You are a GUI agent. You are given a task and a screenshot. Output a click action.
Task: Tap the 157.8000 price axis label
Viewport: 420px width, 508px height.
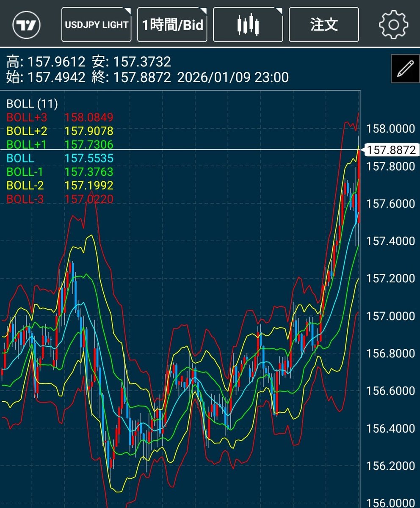click(x=391, y=166)
